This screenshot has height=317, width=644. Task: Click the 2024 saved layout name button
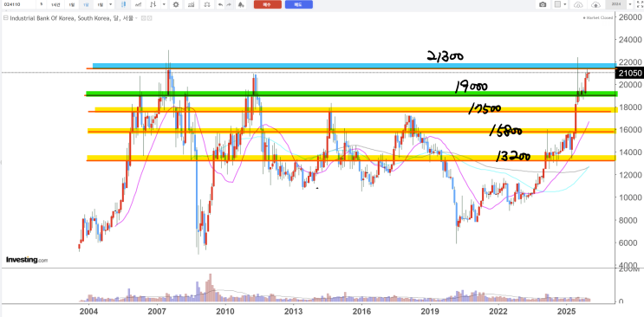click(x=616, y=4)
